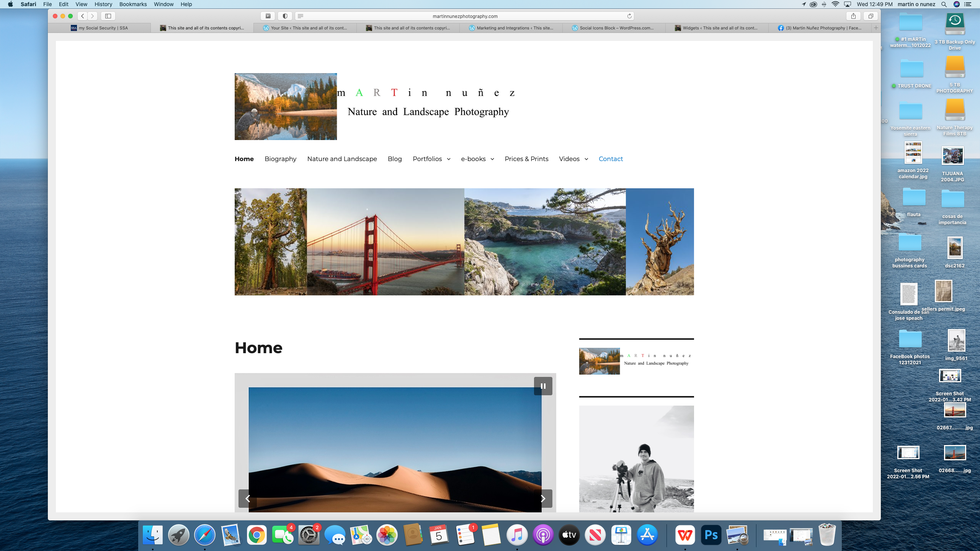Expand the Portfolios submenu chevron

449,159
